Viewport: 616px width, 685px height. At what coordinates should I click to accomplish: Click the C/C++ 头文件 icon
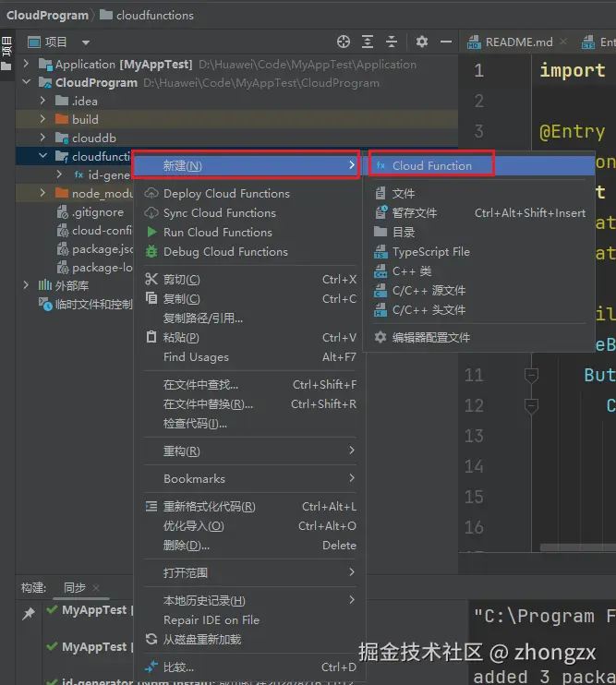point(380,310)
